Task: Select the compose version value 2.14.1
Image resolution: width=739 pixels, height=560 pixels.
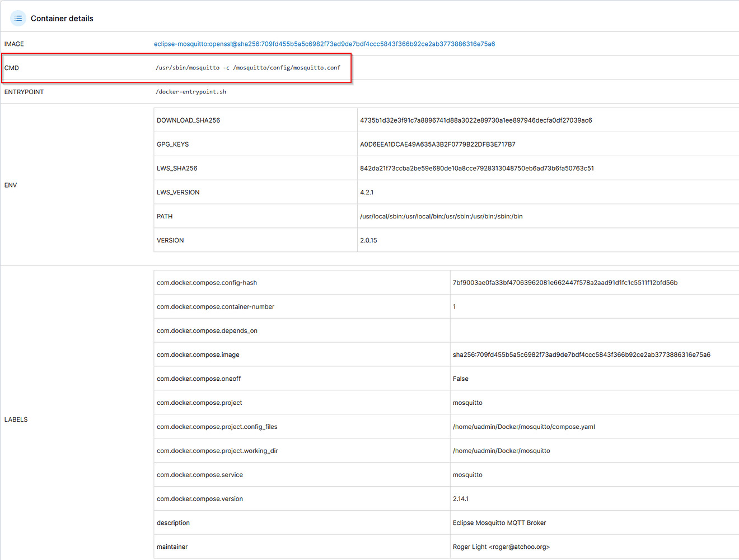Action: [x=461, y=500]
